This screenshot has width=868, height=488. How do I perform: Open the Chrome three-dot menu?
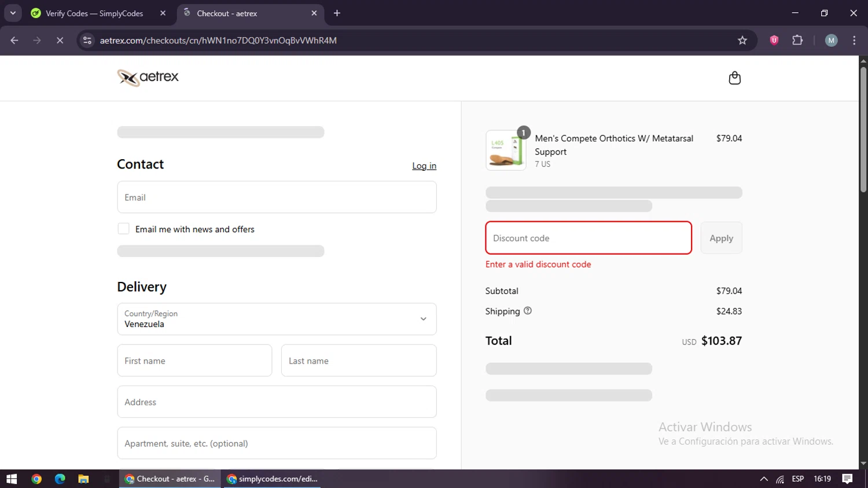[854, 41]
